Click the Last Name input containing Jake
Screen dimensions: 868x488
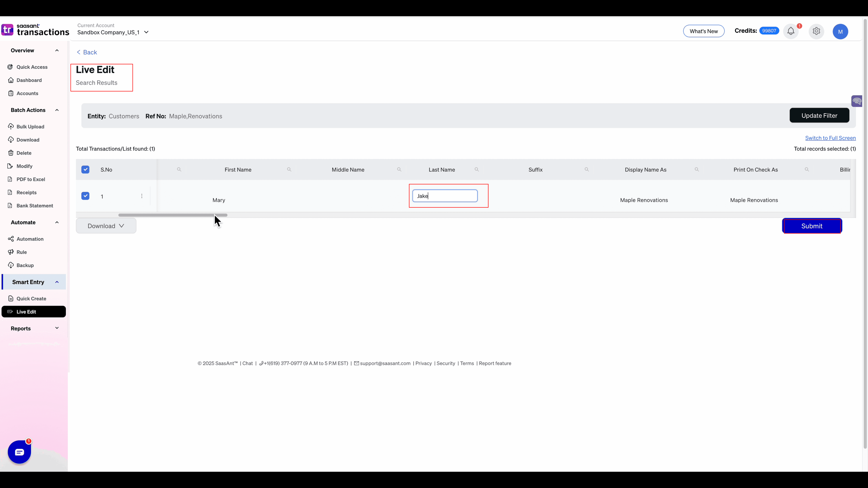click(445, 196)
